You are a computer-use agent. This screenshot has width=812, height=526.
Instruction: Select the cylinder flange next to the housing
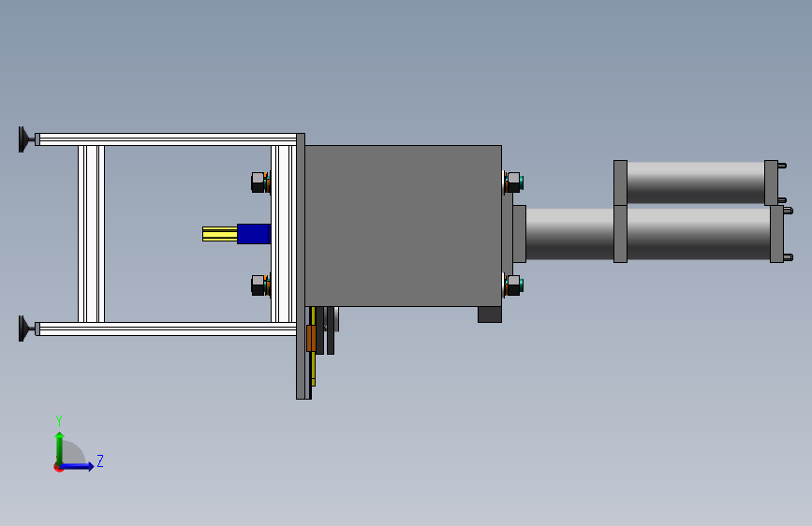point(520,234)
